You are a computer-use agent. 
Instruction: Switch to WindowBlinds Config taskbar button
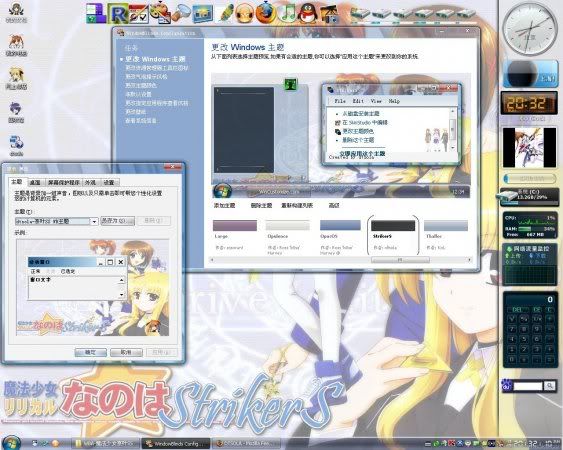[176, 444]
